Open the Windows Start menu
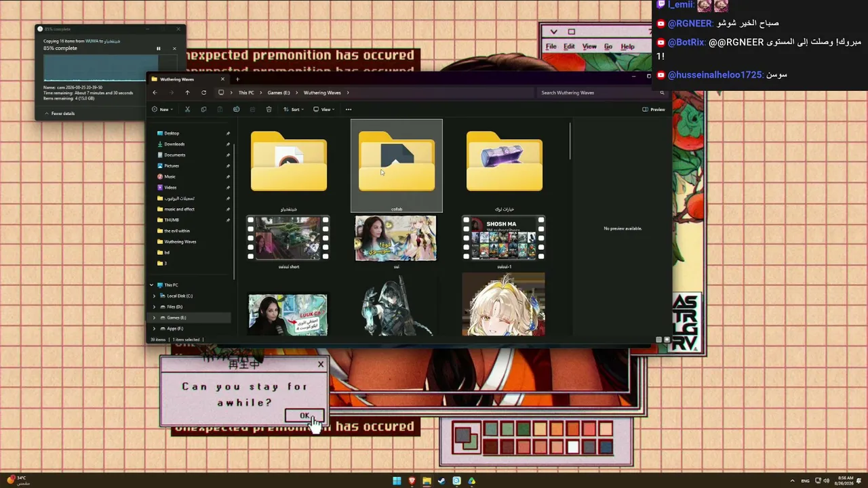The width and height of the screenshot is (868, 488). point(397,481)
